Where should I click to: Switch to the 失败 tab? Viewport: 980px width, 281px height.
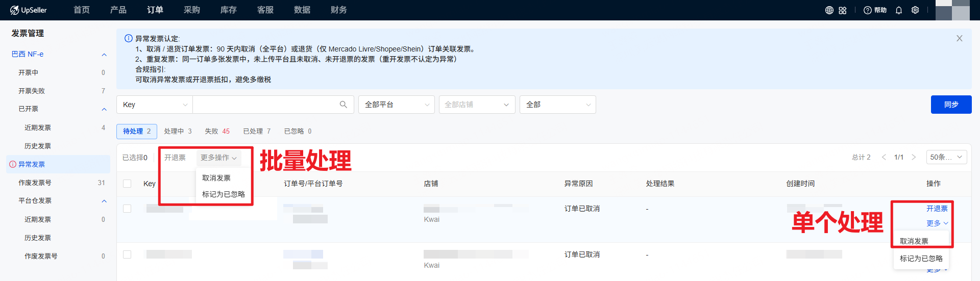217,131
